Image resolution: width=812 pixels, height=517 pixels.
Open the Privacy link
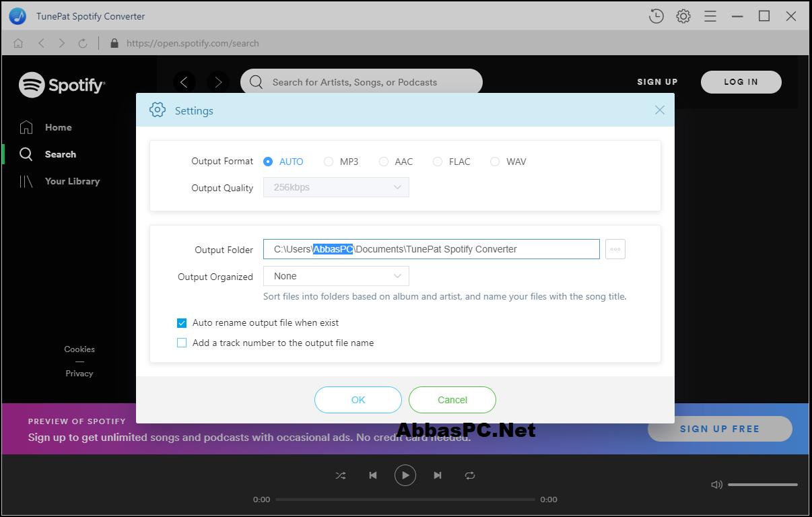coord(79,374)
